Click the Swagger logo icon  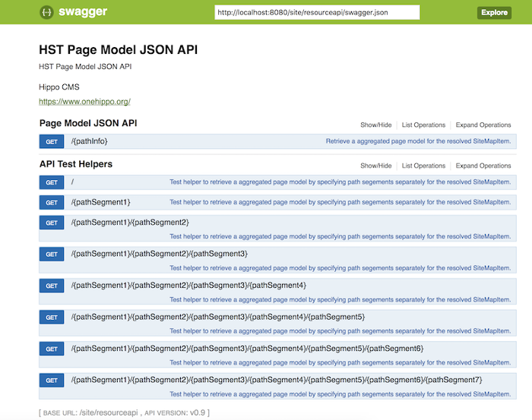click(x=46, y=12)
